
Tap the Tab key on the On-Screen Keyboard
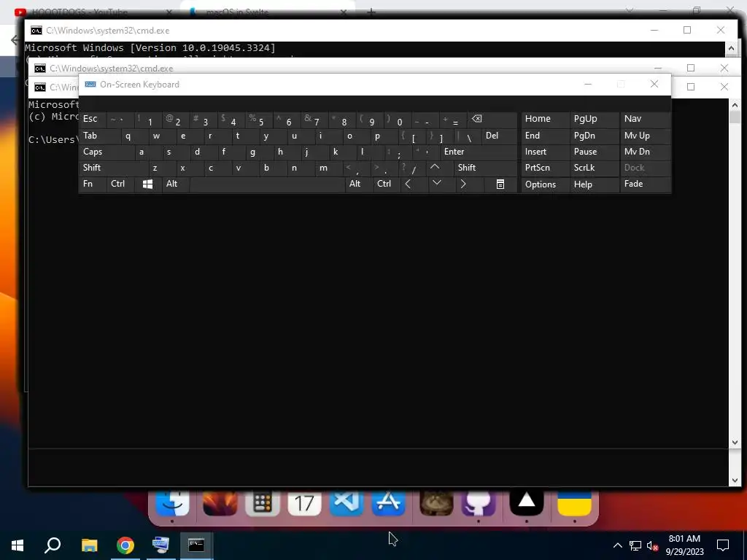click(99, 136)
